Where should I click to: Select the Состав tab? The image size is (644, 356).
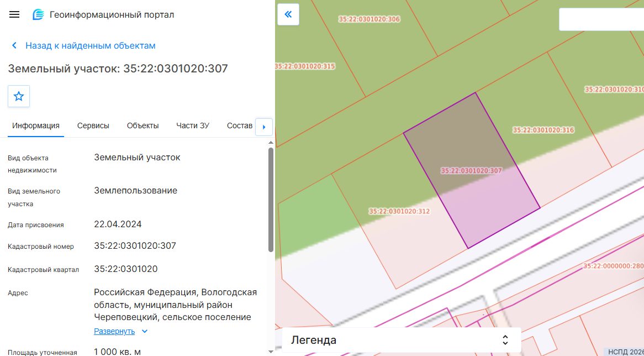click(x=240, y=126)
